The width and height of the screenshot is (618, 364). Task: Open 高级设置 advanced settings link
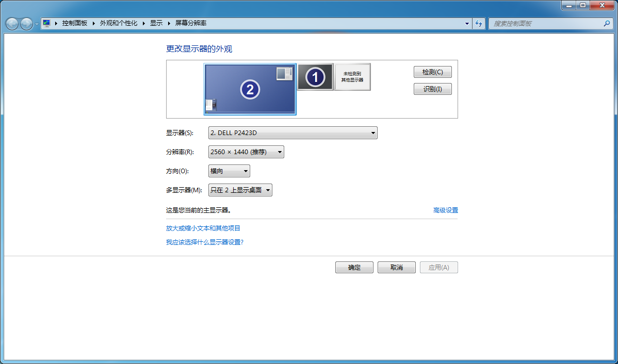coord(446,210)
